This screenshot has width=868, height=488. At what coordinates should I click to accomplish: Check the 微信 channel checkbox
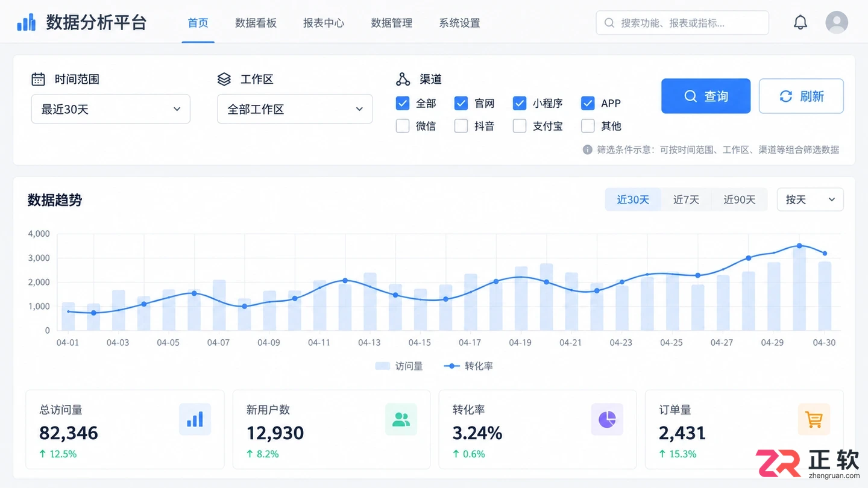click(403, 126)
